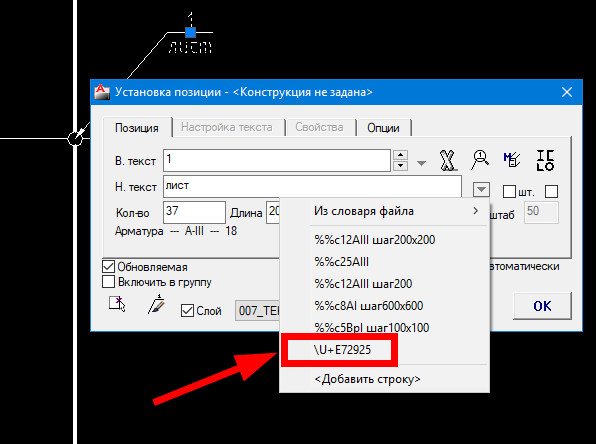596x444 pixels.
Task: Click the text layout icon at the far right
Action: [545, 160]
